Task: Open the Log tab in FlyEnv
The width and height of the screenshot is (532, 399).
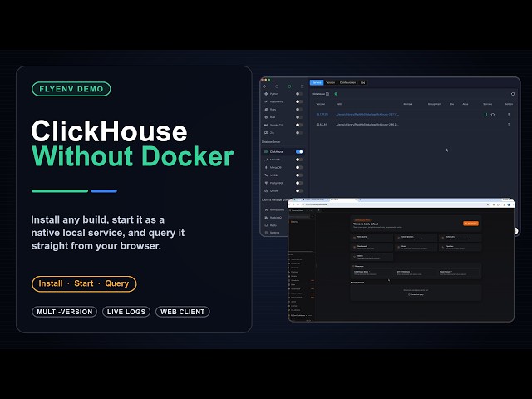Action: 362,82
